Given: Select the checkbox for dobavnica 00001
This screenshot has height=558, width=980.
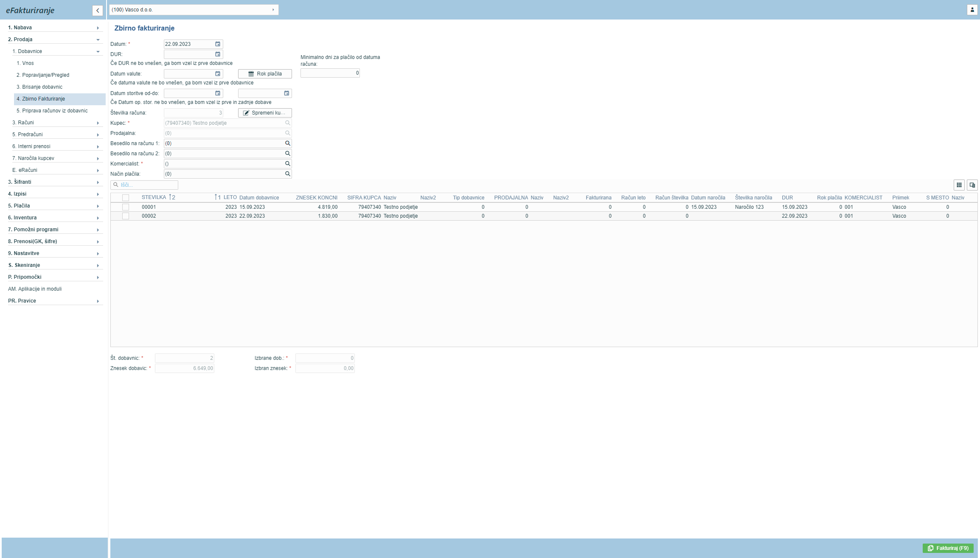Looking at the screenshot, I should click(126, 207).
